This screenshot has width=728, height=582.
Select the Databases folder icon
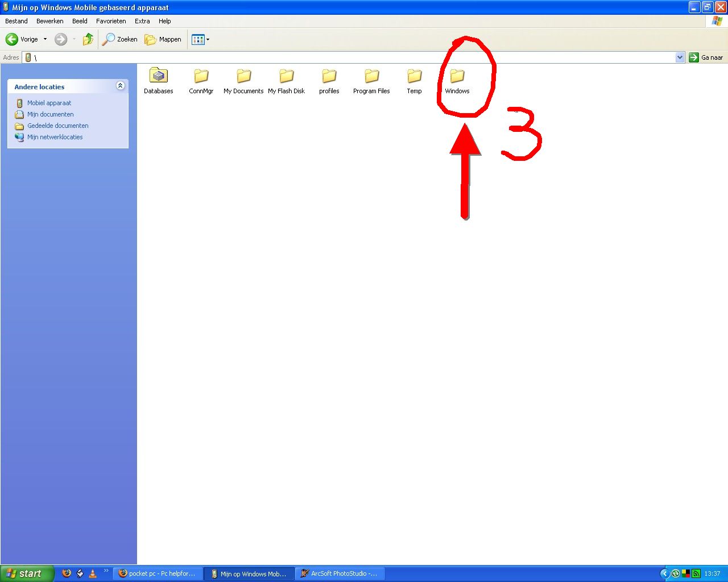click(x=159, y=81)
